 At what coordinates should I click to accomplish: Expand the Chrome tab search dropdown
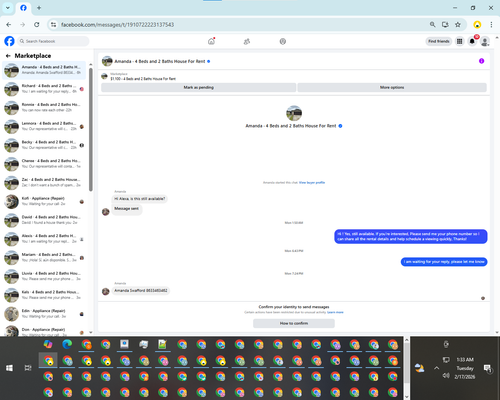point(8,8)
